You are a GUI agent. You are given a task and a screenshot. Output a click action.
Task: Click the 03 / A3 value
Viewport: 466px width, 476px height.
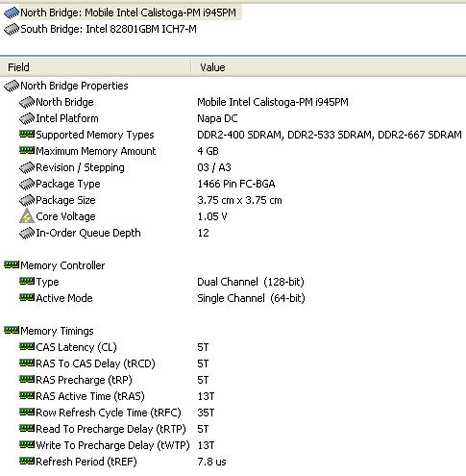(x=214, y=167)
